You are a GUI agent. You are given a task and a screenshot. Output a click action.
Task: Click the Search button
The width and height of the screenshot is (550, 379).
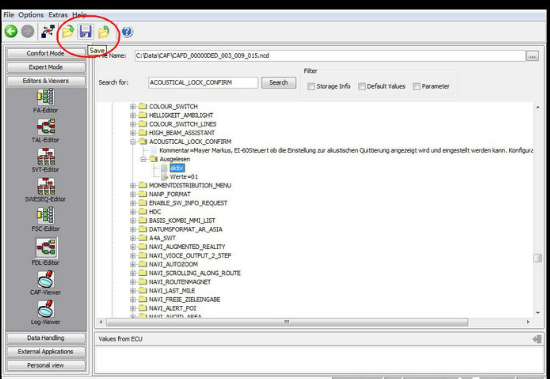(279, 83)
